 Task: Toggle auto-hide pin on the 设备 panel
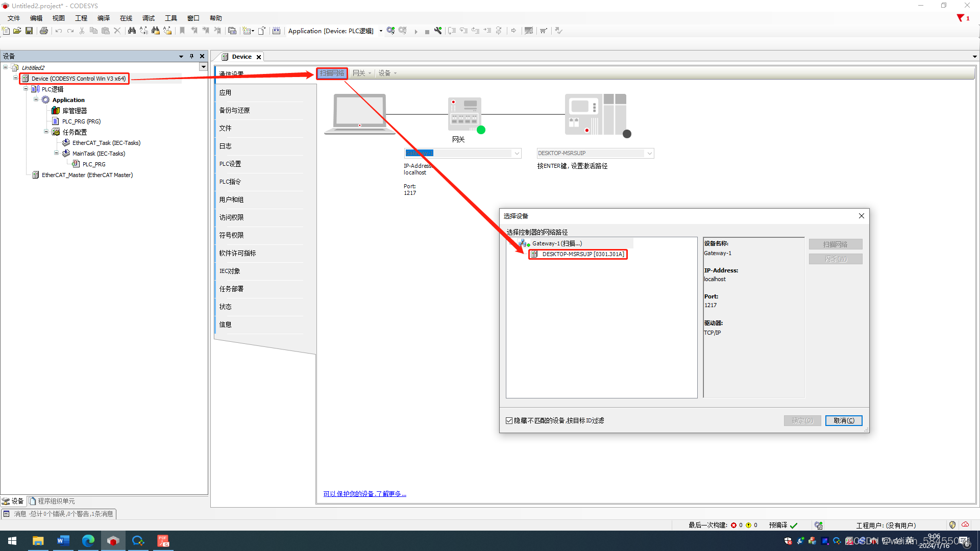click(x=191, y=56)
